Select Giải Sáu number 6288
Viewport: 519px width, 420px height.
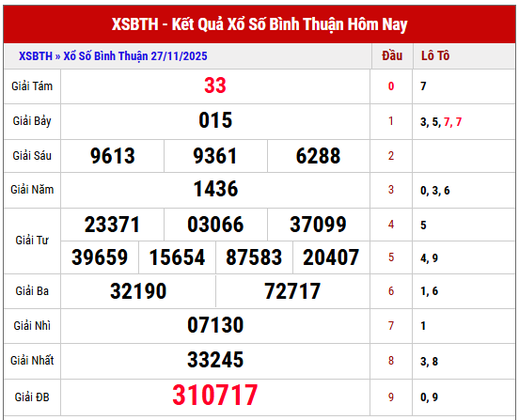(x=318, y=156)
